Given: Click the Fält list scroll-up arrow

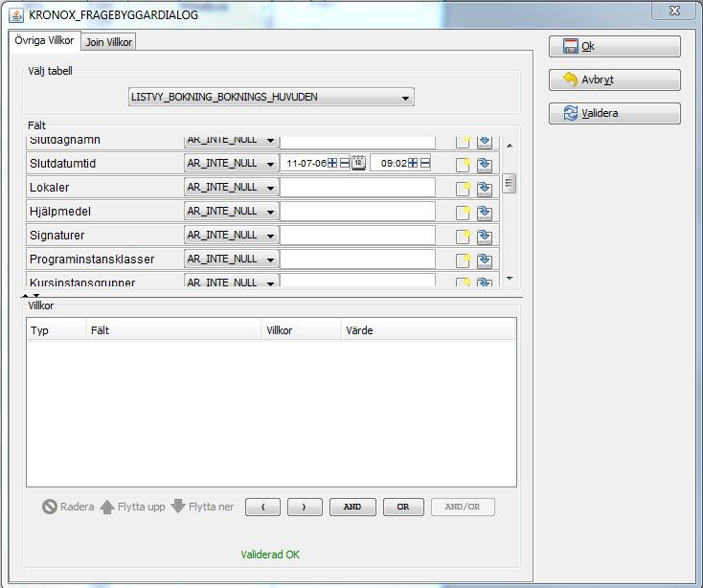Looking at the screenshot, I should (x=510, y=146).
